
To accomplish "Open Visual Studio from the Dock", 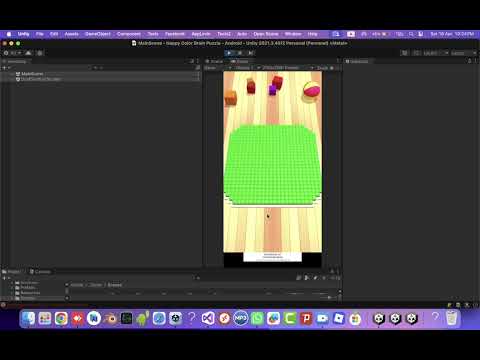I will point(208,318).
